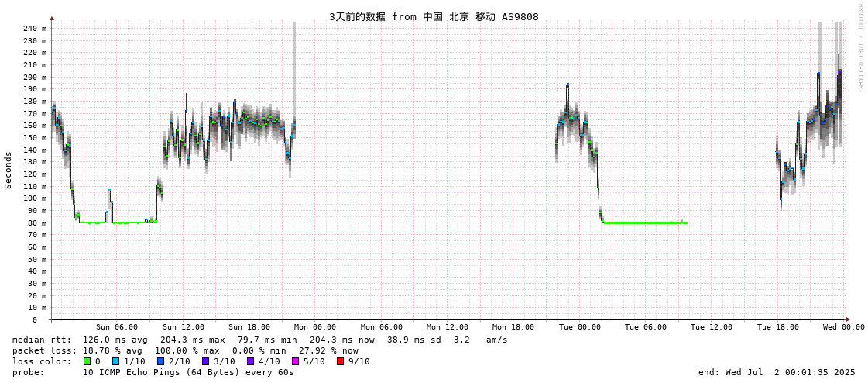Click the 'probe:' row label

click(28, 372)
